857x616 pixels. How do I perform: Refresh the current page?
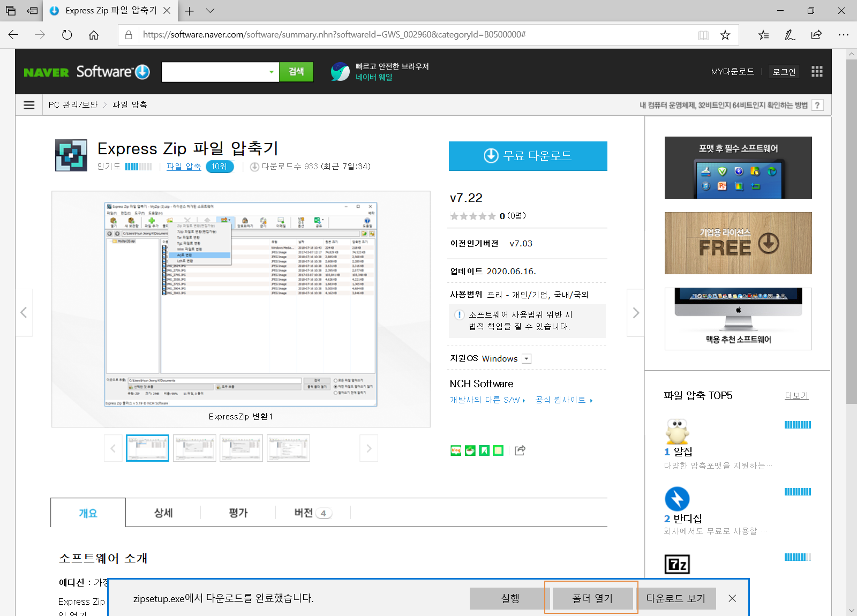67,35
